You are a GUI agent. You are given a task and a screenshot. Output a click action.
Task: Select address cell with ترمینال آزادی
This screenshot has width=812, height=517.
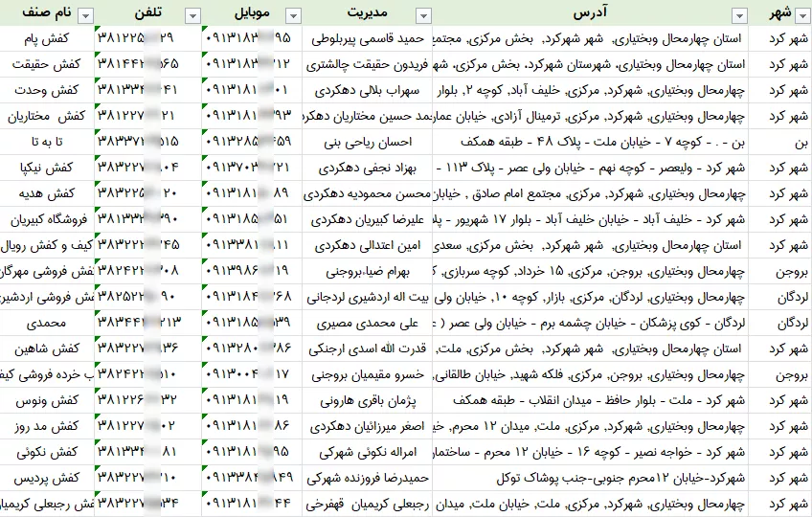tap(591, 116)
